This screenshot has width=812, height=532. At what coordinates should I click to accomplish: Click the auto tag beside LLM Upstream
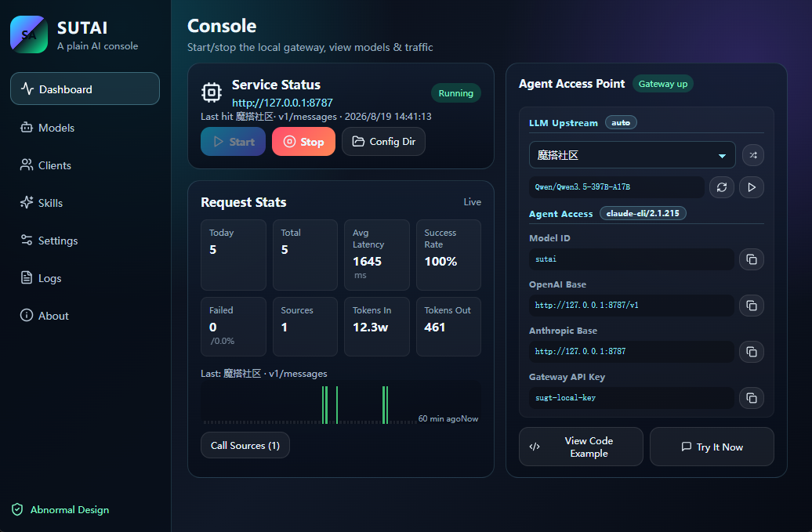click(x=621, y=123)
